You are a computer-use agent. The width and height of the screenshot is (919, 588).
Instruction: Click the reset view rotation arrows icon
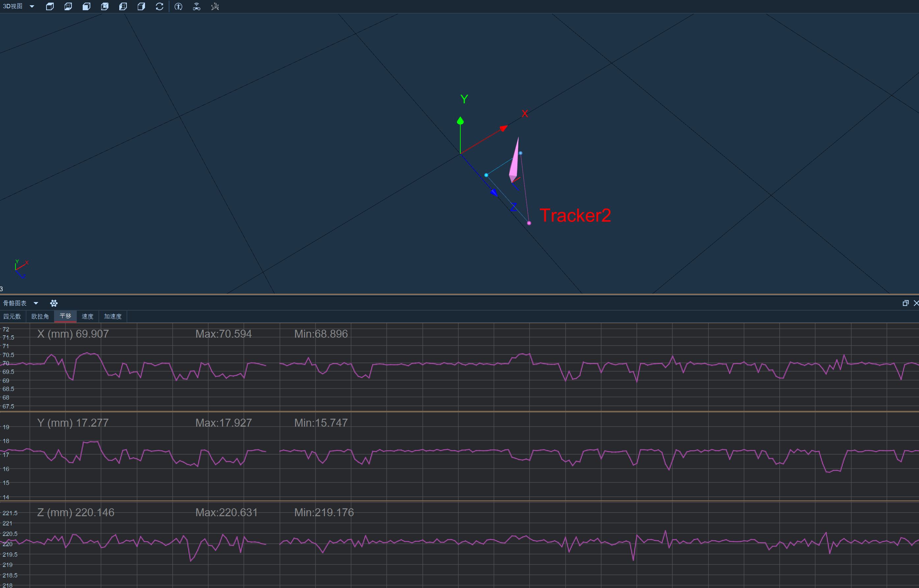(x=160, y=7)
